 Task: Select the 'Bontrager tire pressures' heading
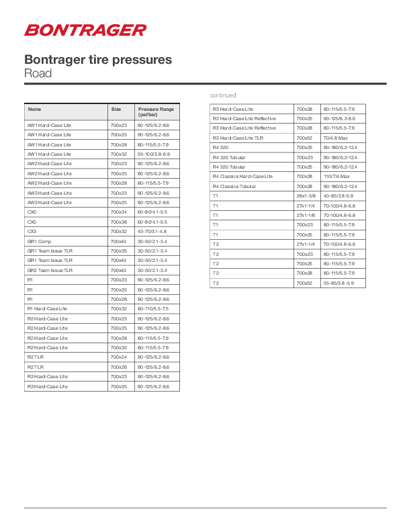98,60
